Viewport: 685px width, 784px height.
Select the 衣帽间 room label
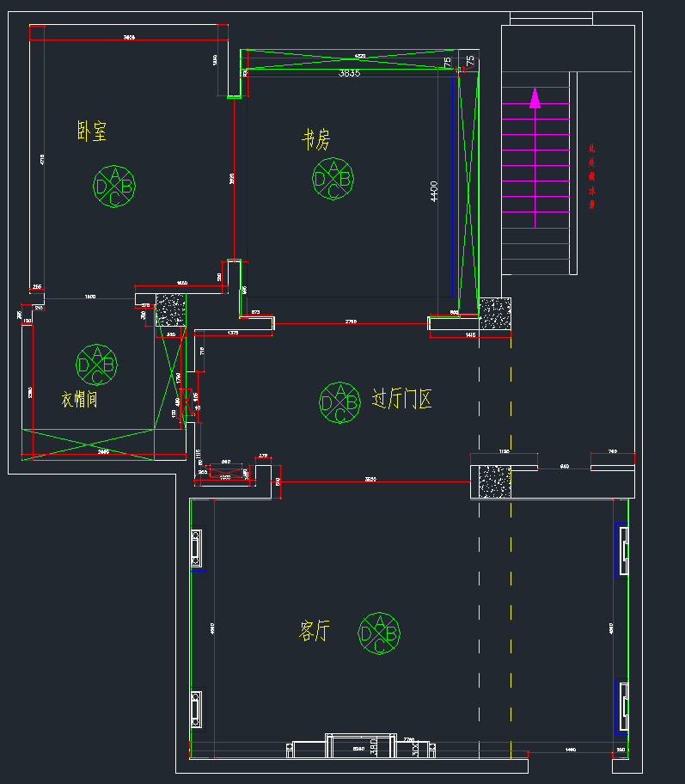79,400
